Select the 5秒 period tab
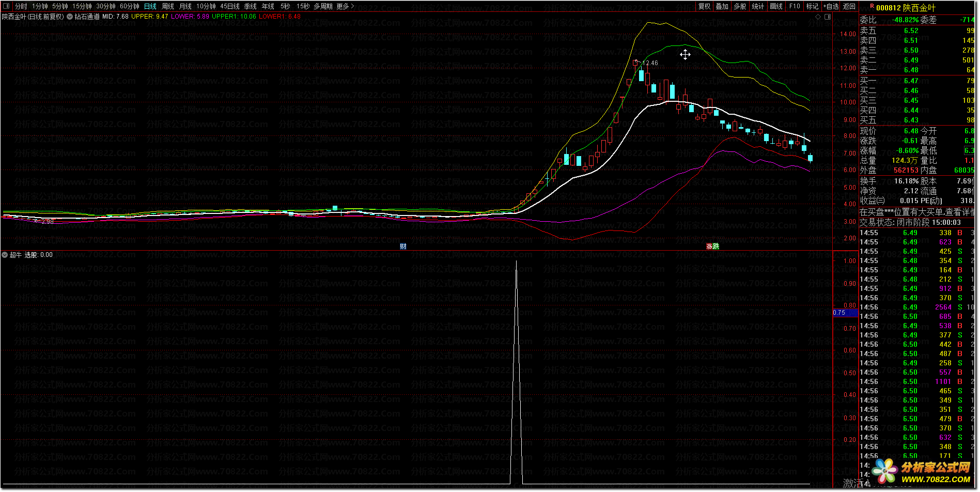This screenshot has width=980, height=492. 285,6
